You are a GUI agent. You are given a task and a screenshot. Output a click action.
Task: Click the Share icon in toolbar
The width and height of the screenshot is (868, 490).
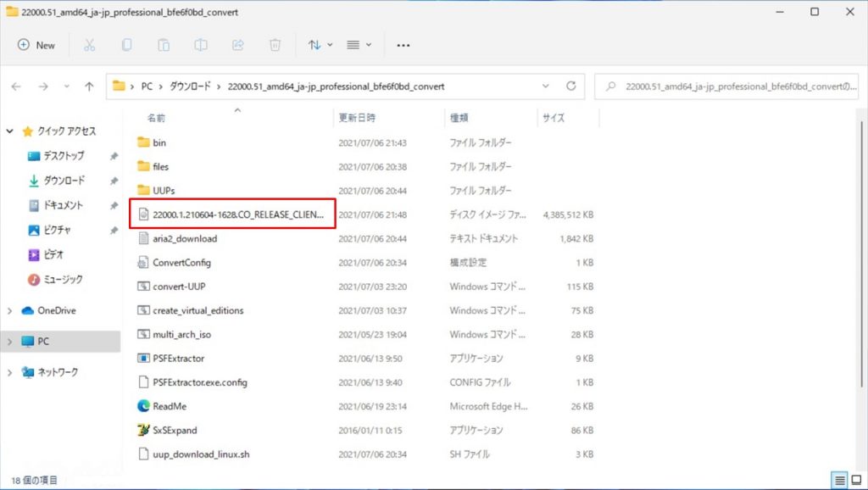coord(238,45)
